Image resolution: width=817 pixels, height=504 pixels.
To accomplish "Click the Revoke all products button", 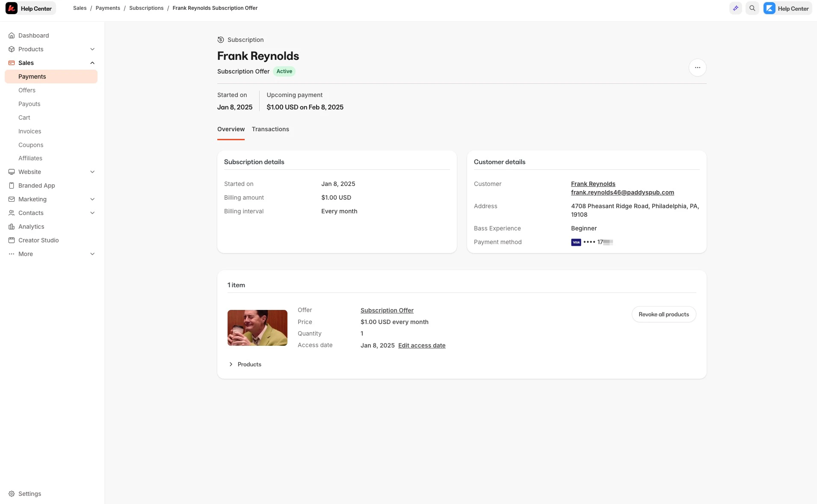I will pos(663,314).
